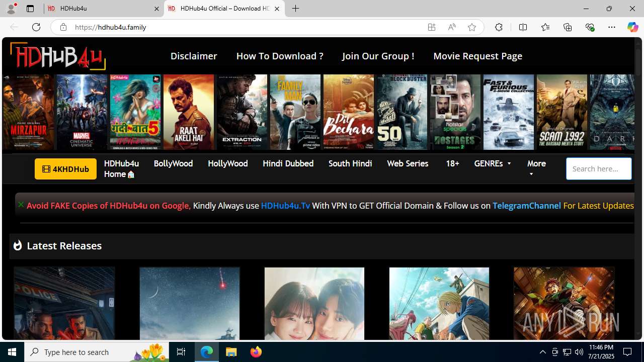Open File Explorer on taskbar
This screenshot has width=644, height=362.
pos(231,352)
